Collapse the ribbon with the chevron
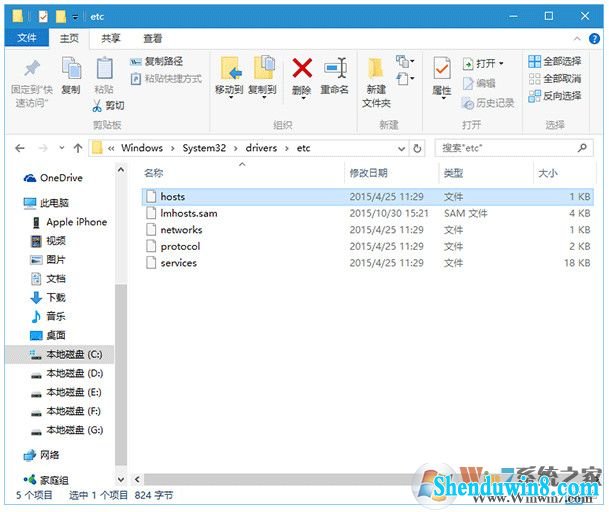Screen dimensions: 609x512 pyautogui.click(x=577, y=38)
